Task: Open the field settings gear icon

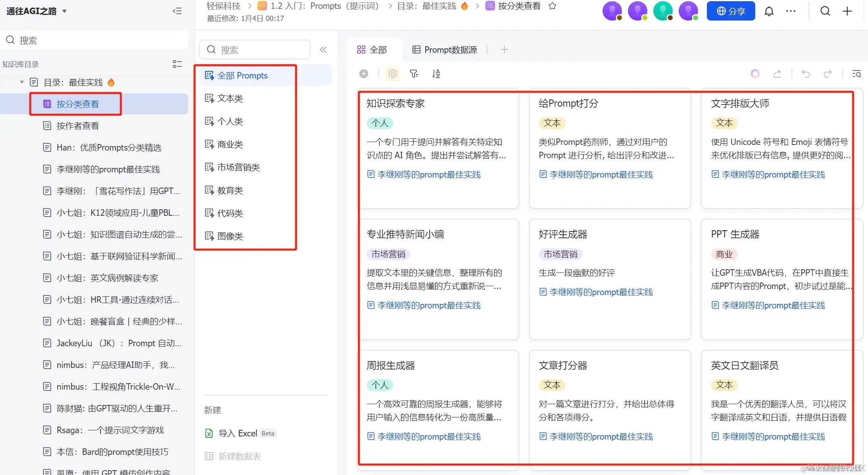Action: coord(392,74)
